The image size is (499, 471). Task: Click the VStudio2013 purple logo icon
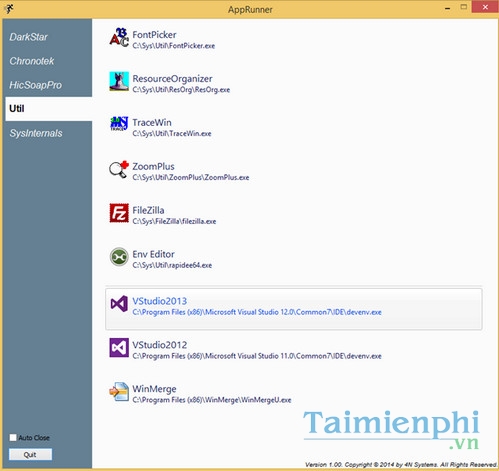pyautogui.click(x=119, y=304)
